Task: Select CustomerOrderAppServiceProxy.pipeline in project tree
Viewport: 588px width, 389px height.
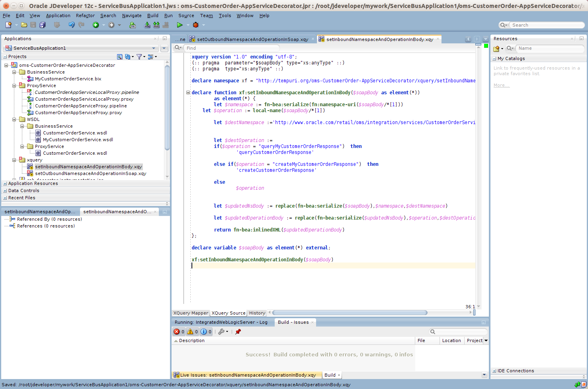Action: (81, 106)
